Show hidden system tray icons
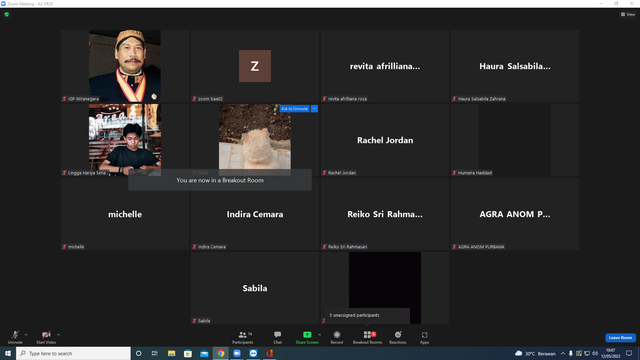This screenshot has width=640, height=360. click(x=563, y=353)
